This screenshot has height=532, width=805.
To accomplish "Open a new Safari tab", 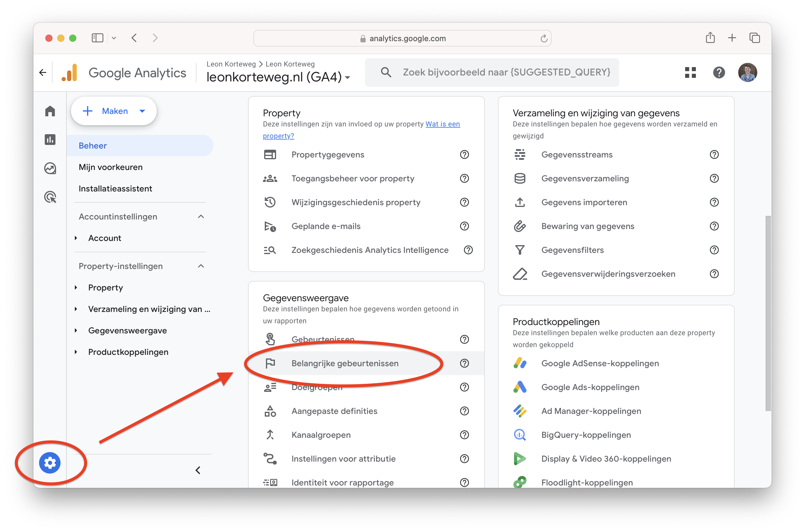I will tap(732, 38).
